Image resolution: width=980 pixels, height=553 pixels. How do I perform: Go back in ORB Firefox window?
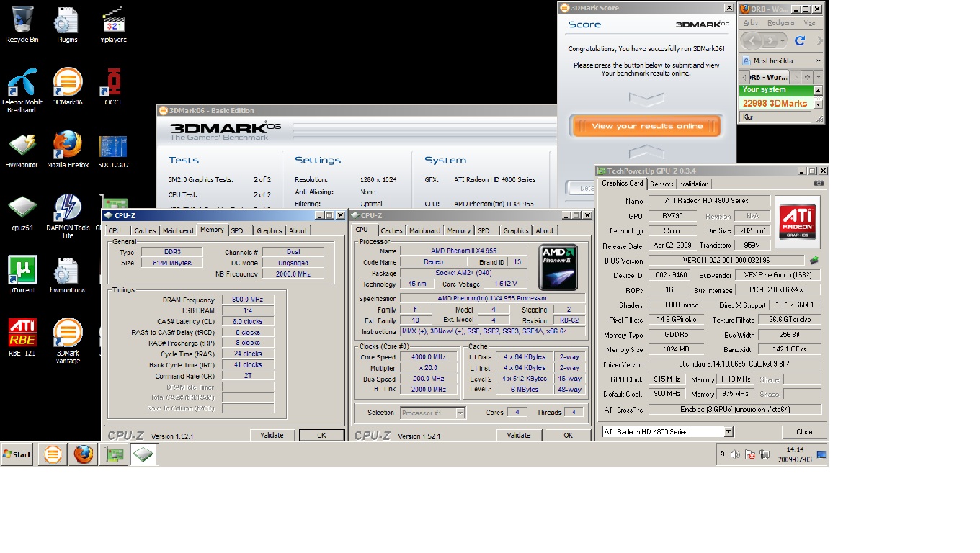(752, 41)
